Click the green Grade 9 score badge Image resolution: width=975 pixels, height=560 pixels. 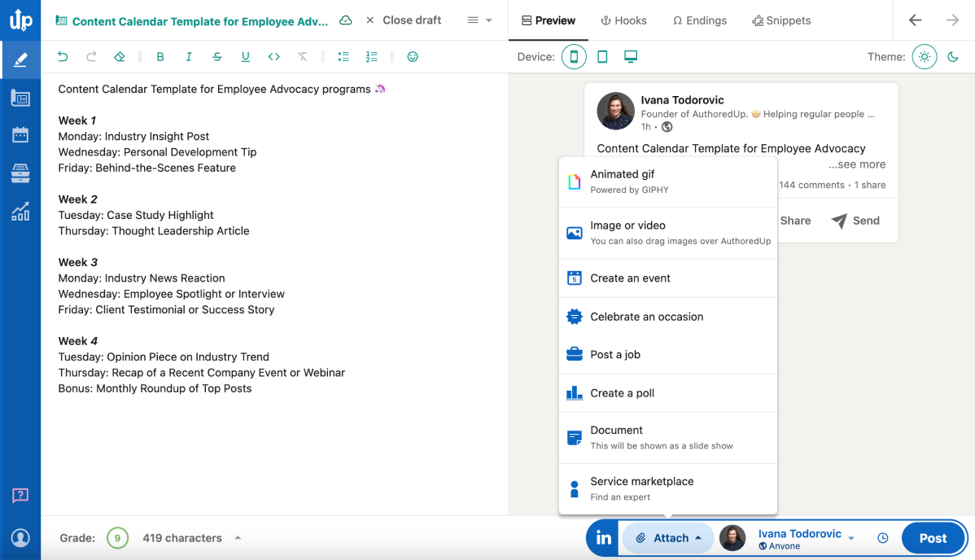(118, 537)
